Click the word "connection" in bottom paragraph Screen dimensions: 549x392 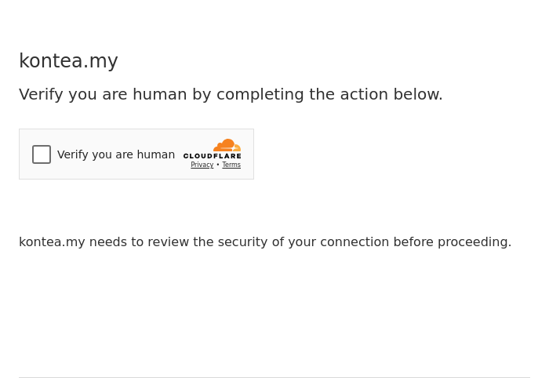[354, 241]
